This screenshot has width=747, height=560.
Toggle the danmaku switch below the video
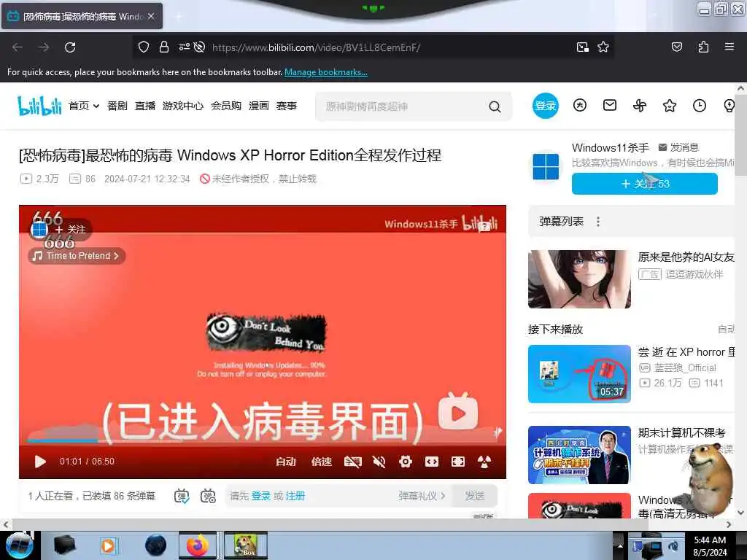point(182,496)
